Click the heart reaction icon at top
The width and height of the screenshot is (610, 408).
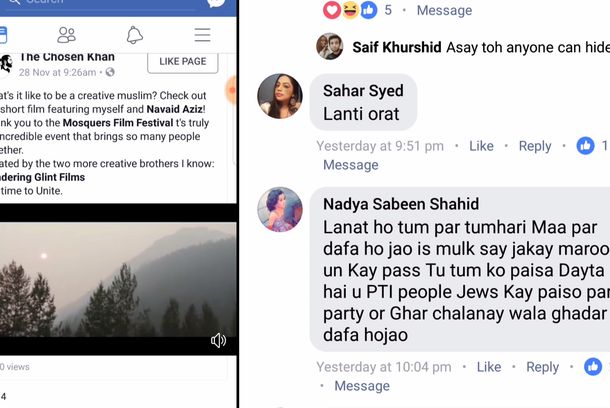[x=332, y=10]
